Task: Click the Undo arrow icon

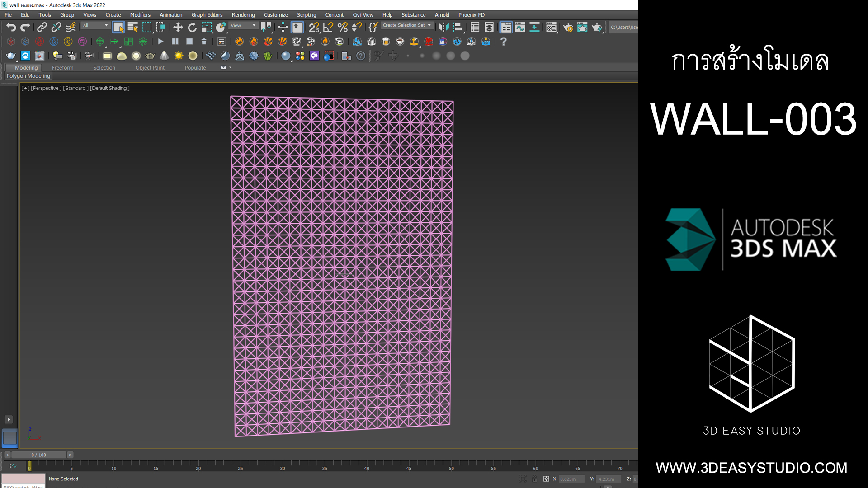Action: coord(11,28)
